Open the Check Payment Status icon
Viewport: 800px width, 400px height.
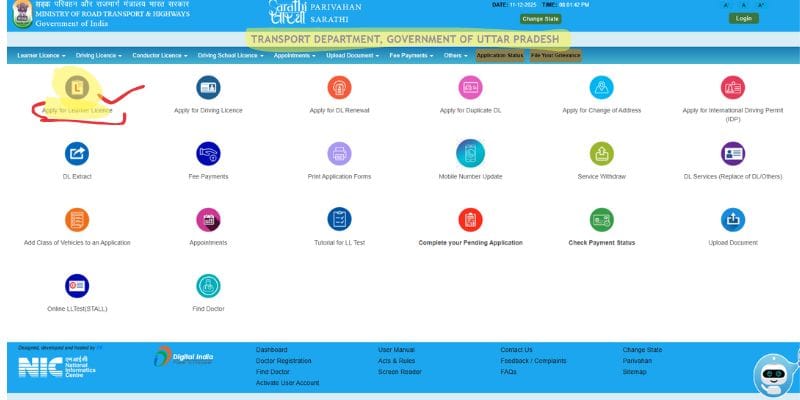click(x=602, y=220)
